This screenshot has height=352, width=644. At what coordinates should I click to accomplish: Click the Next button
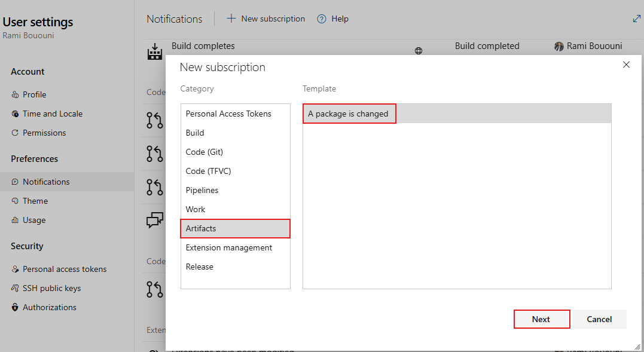541,319
